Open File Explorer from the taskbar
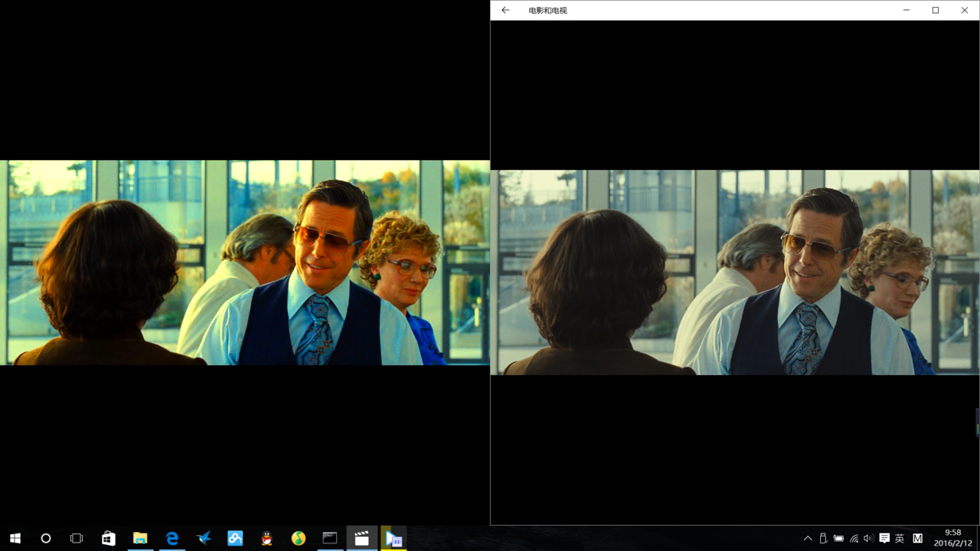The height and width of the screenshot is (551, 980). [x=140, y=538]
